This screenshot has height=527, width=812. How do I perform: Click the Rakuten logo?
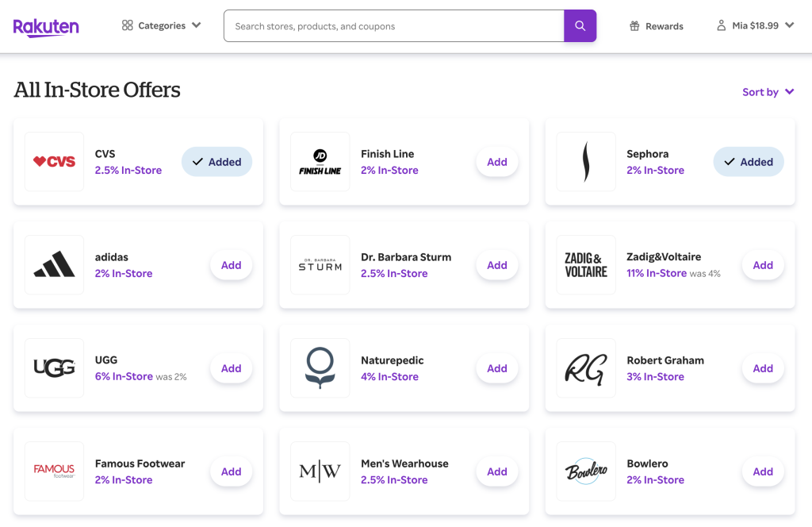click(x=46, y=26)
